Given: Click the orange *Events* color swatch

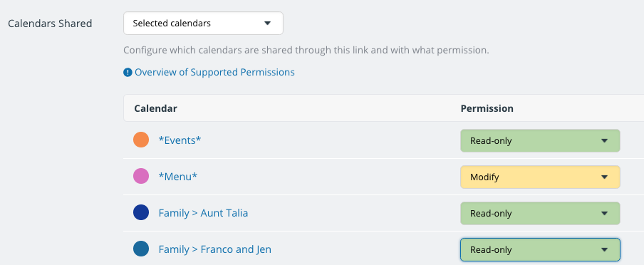Looking at the screenshot, I should point(141,140).
